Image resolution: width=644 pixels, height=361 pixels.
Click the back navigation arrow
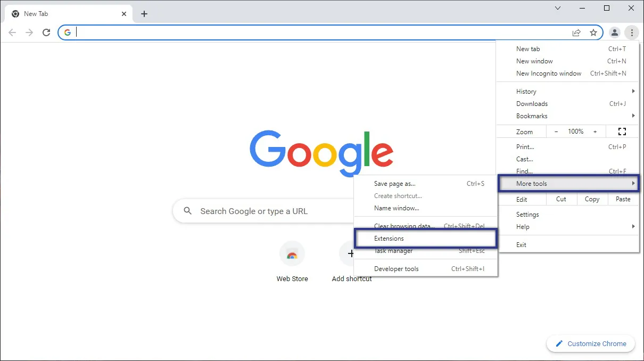[12, 32]
